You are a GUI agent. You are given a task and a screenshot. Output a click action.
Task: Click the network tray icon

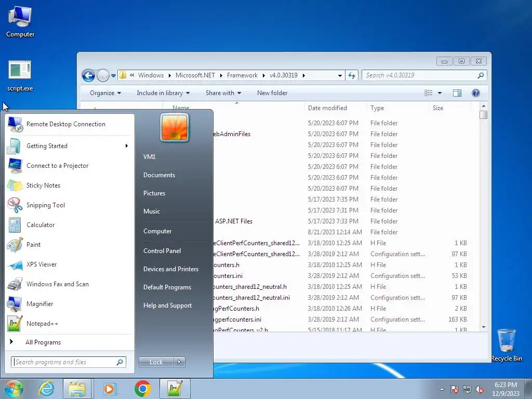467,389
